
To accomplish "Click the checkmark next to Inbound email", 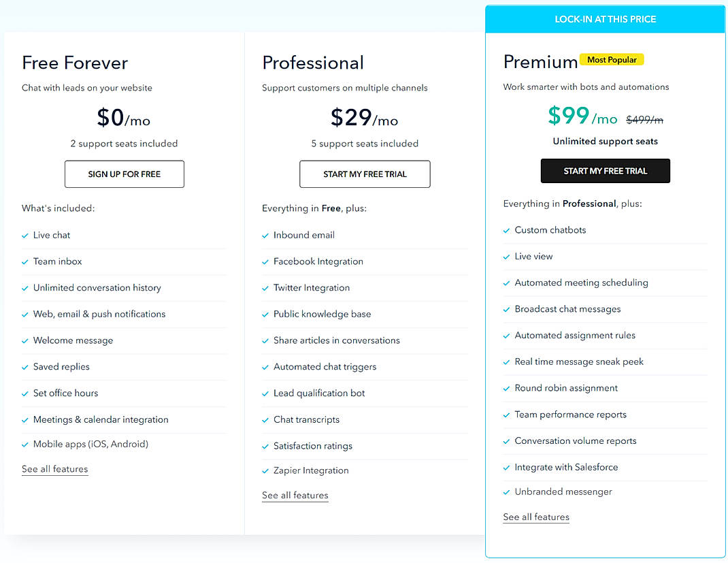I will (265, 235).
